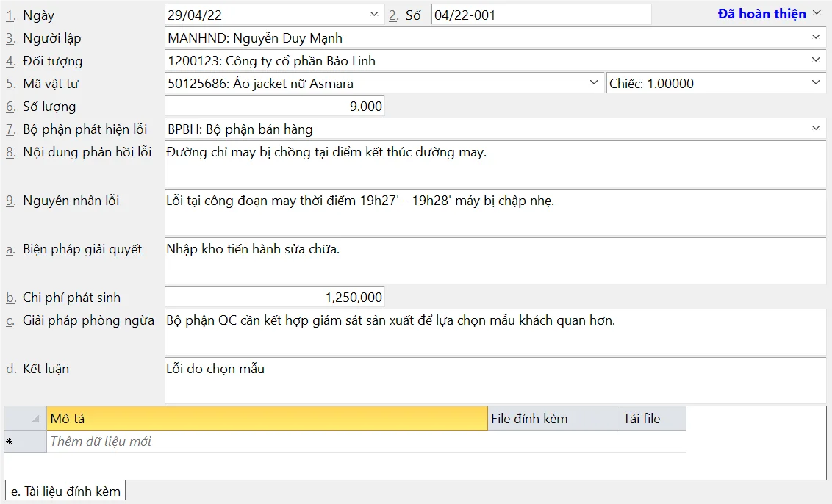Select the grid's top-left corner selector
Image resolution: width=832 pixels, height=504 pixels.
point(25,419)
